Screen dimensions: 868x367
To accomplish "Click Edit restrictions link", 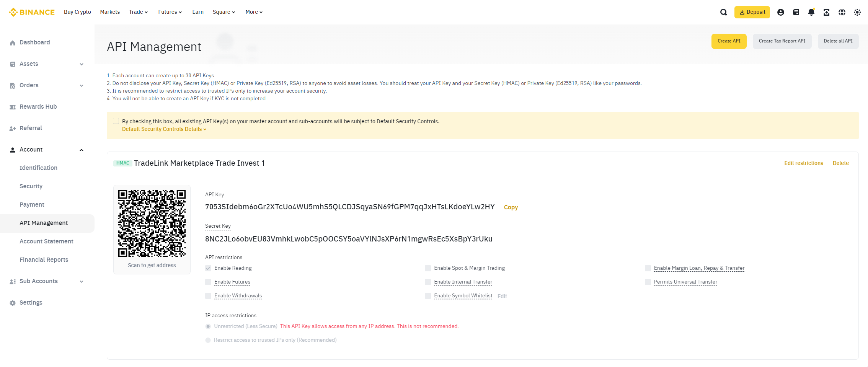I will (x=804, y=163).
